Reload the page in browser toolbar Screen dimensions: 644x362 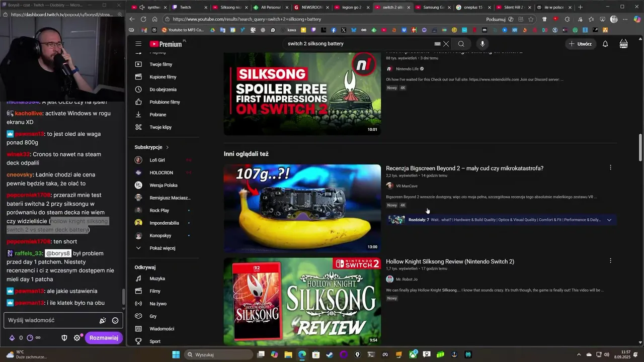[x=143, y=19]
